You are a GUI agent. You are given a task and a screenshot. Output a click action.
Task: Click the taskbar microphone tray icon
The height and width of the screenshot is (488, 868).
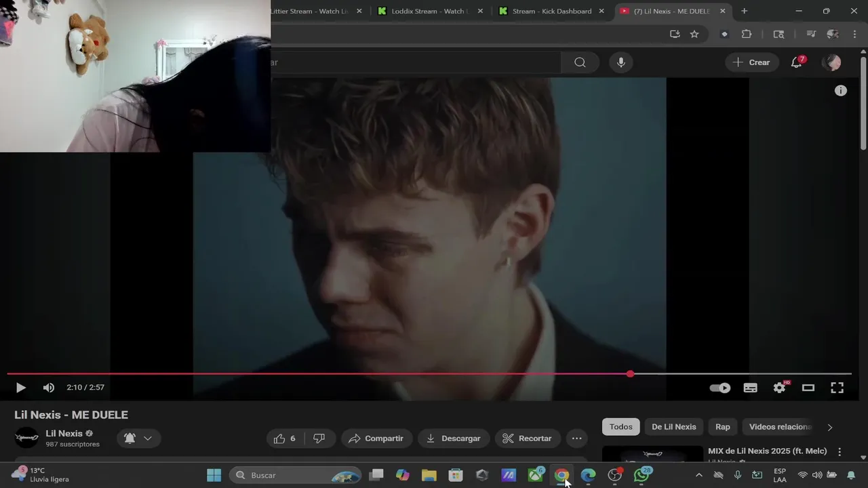coord(738,475)
